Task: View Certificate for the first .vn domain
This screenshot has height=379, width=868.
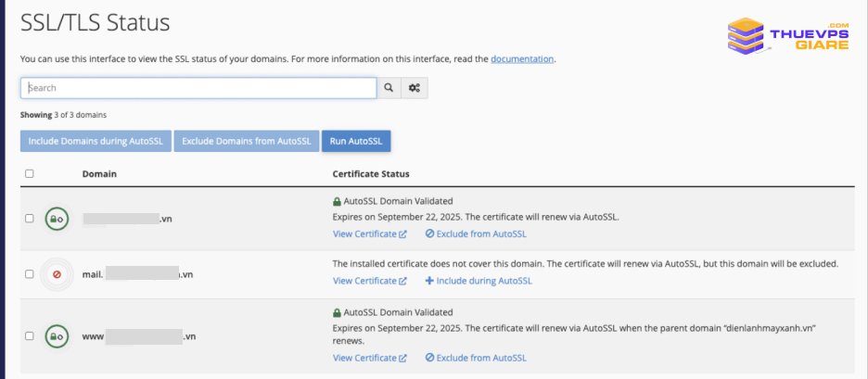Action: pyautogui.click(x=370, y=234)
